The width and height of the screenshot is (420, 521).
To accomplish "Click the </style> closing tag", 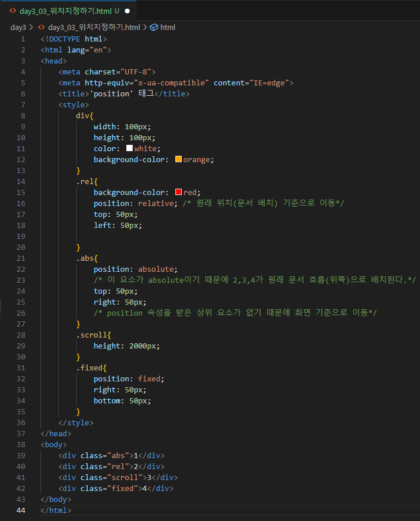I will coord(76,423).
